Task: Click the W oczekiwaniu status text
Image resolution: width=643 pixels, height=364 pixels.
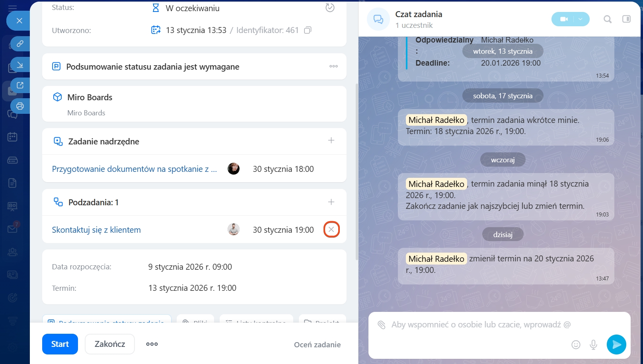Action: click(193, 8)
